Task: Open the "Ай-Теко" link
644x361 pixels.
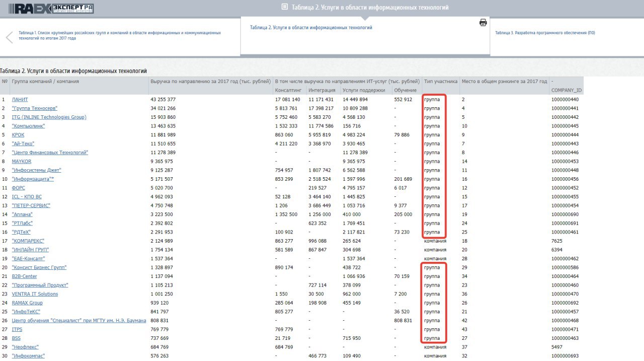Action: (x=23, y=143)
